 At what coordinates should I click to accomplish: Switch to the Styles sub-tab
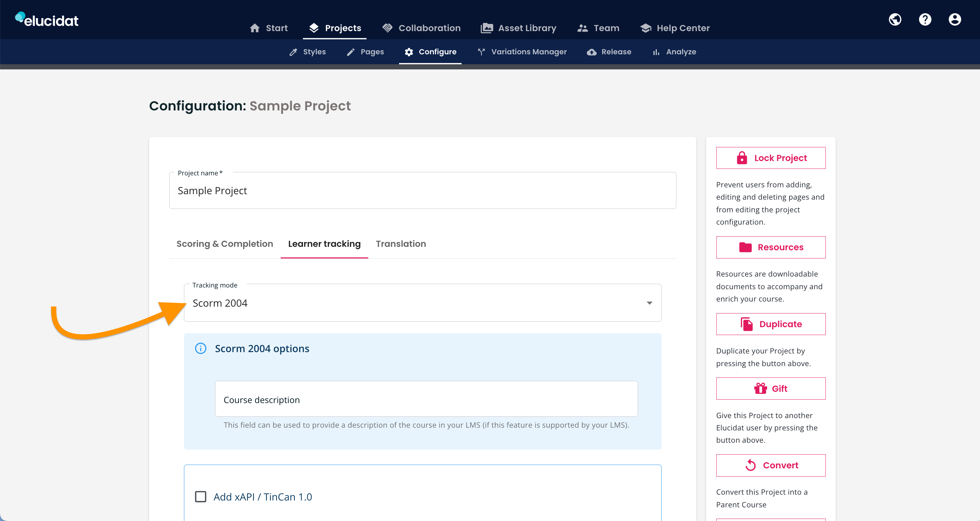307,52
